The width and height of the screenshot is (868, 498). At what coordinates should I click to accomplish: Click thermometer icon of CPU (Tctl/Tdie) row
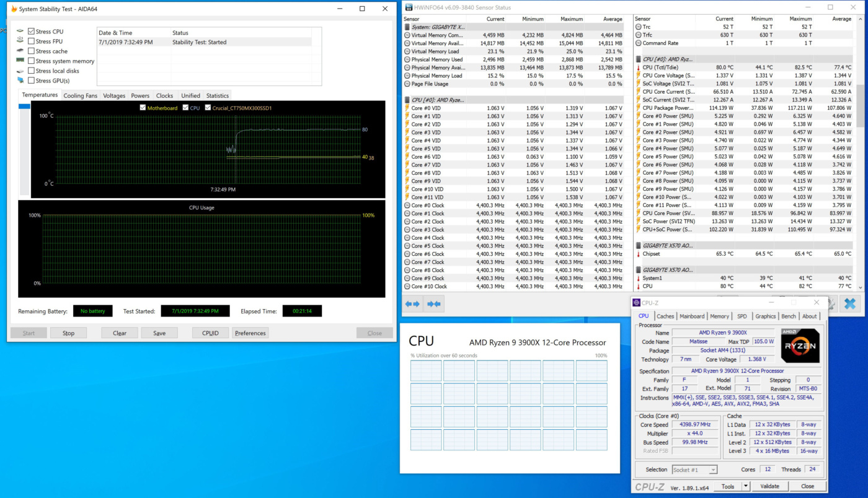tap(638, 68)
